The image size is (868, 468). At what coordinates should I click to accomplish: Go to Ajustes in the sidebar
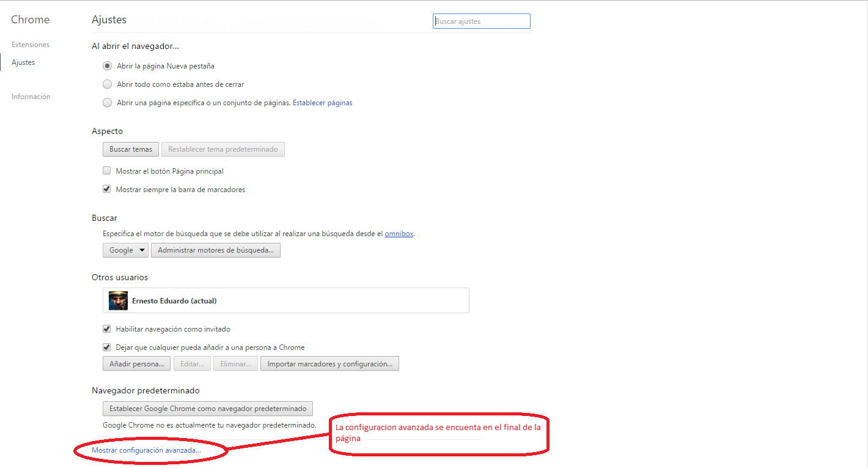coord(23,62)
